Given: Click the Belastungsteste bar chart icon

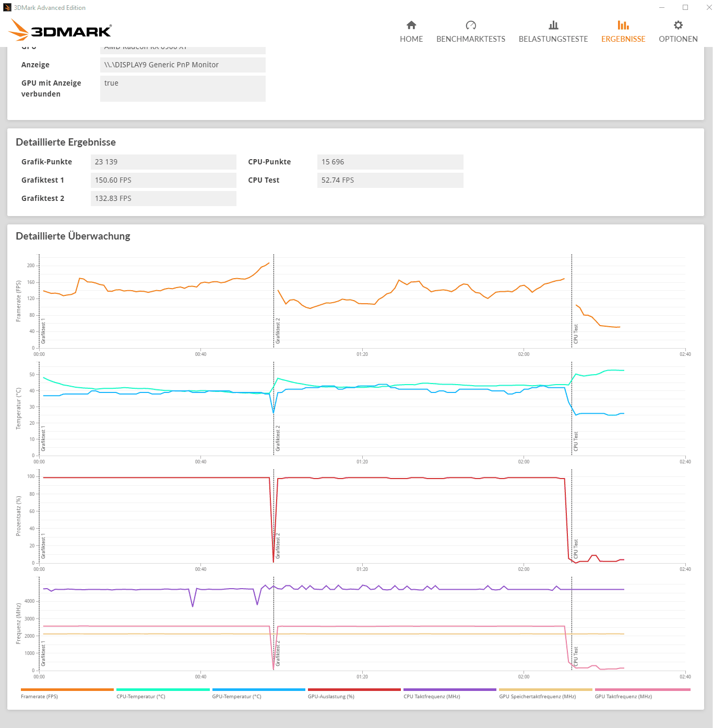Looking at the screenshot, I should (553, 25).
